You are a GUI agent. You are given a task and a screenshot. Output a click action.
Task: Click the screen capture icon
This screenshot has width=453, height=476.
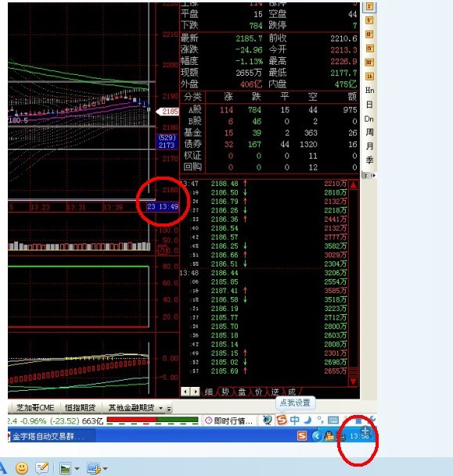(94, 468)
